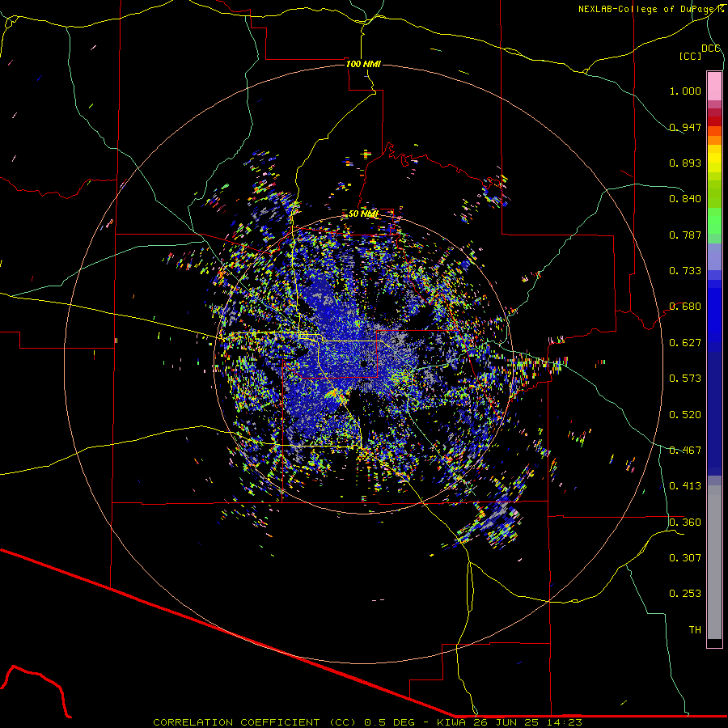728x728 pixels.
Task: Click the 50 NMI range ring label
Action: pyautogui.click(x=363, y=214)
